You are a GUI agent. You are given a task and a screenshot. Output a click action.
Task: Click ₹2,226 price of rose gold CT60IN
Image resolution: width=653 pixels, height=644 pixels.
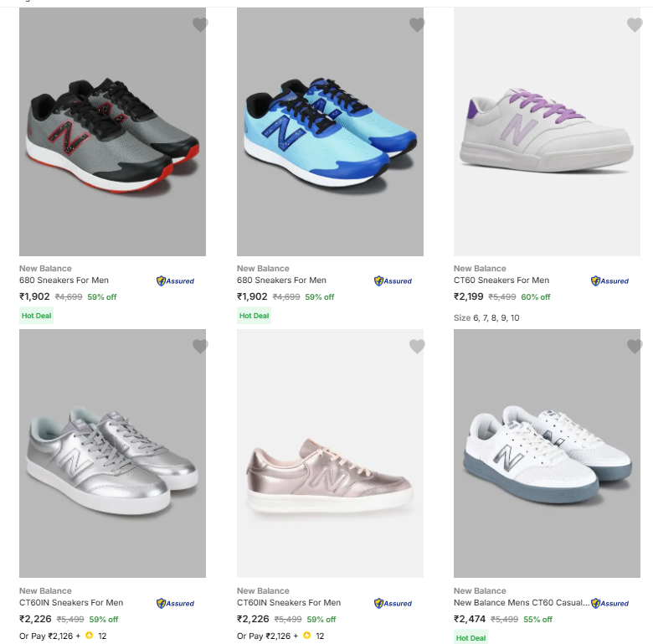coord(253,619)
